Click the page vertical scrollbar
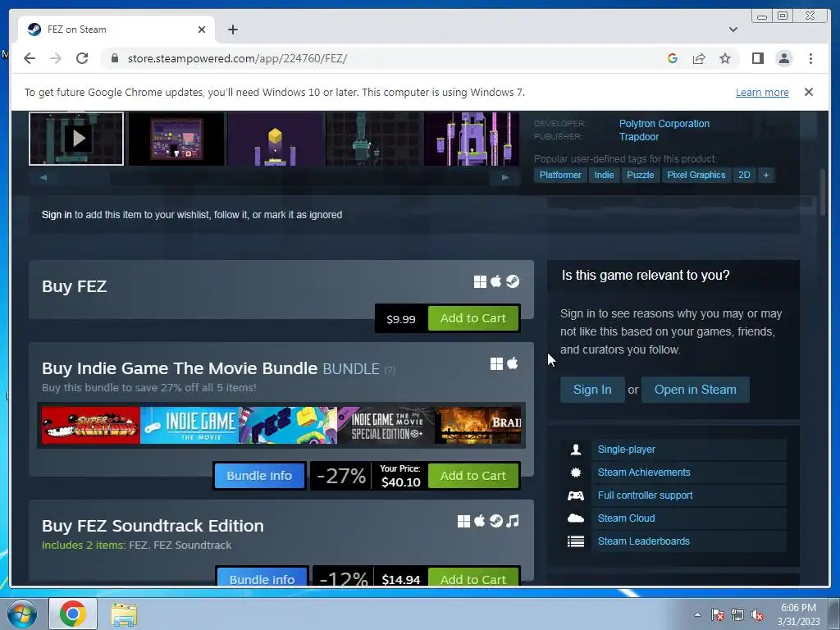The height and width of the screenshot is (630, 840). [x=824, y=193]
